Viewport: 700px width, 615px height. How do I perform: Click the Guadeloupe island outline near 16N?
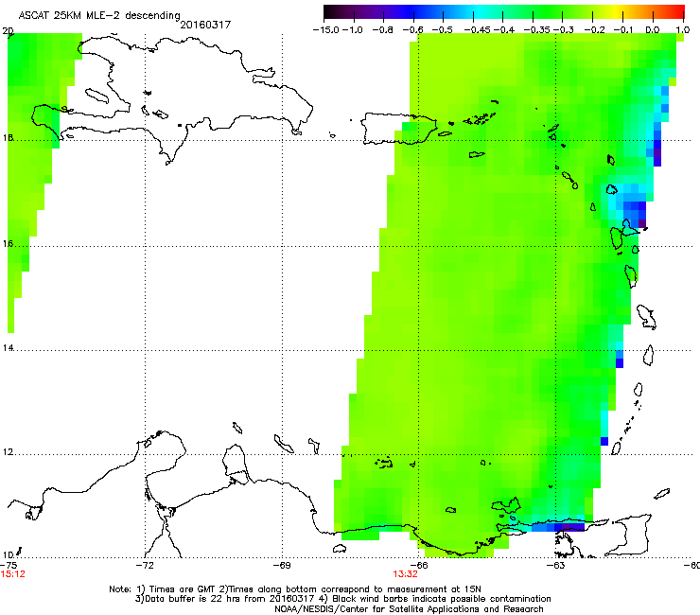tap(624, 236)
